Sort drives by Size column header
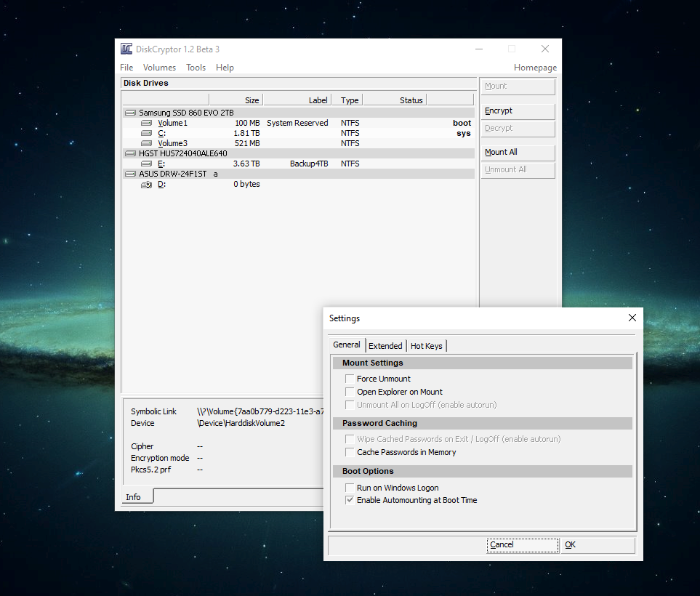The image size is (700, 596). coord(236,100)
